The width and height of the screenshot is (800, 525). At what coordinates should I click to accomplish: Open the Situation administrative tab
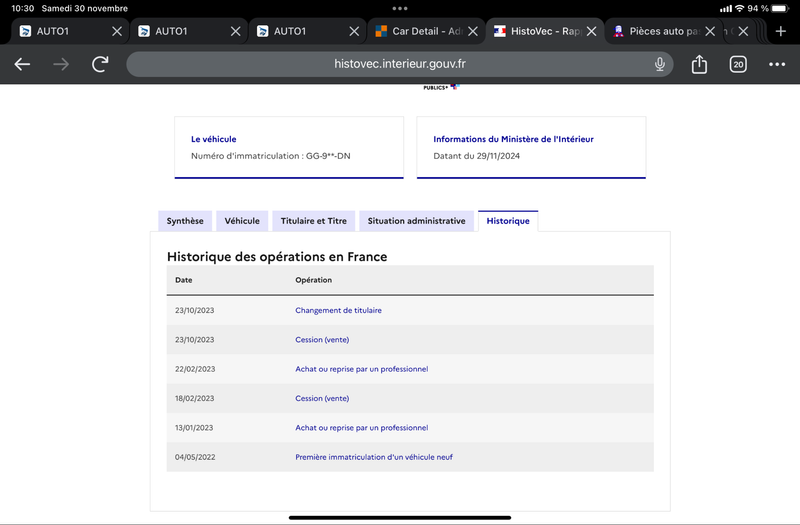point(416,221)
